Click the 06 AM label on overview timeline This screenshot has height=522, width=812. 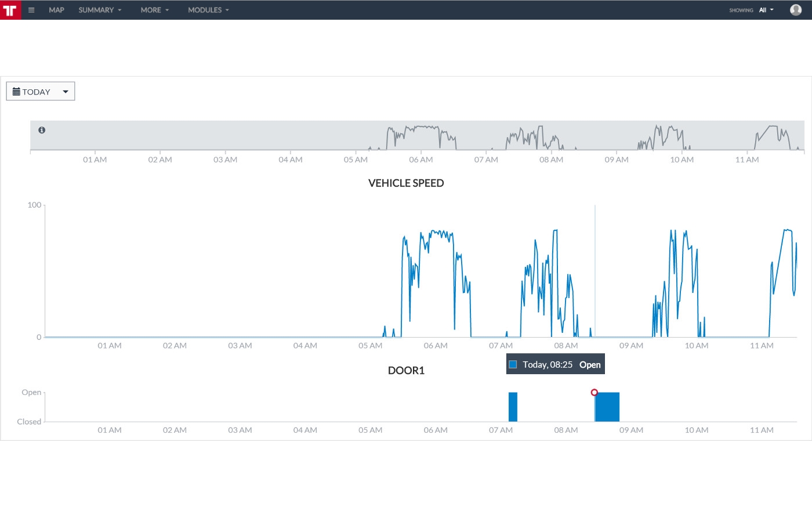point(420,159)
